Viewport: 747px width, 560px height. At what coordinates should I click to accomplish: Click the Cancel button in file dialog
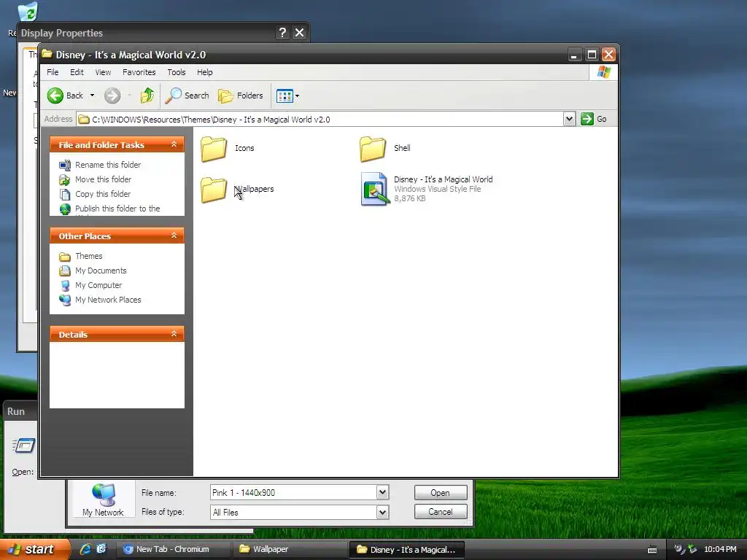(441, 512)
